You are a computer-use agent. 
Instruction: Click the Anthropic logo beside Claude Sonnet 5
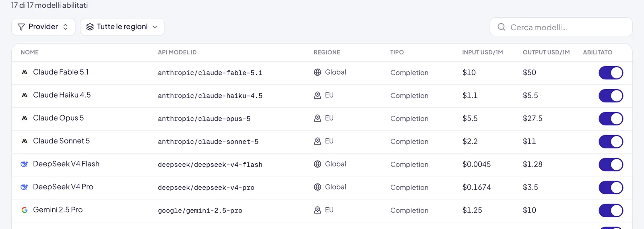click(25, 141)
